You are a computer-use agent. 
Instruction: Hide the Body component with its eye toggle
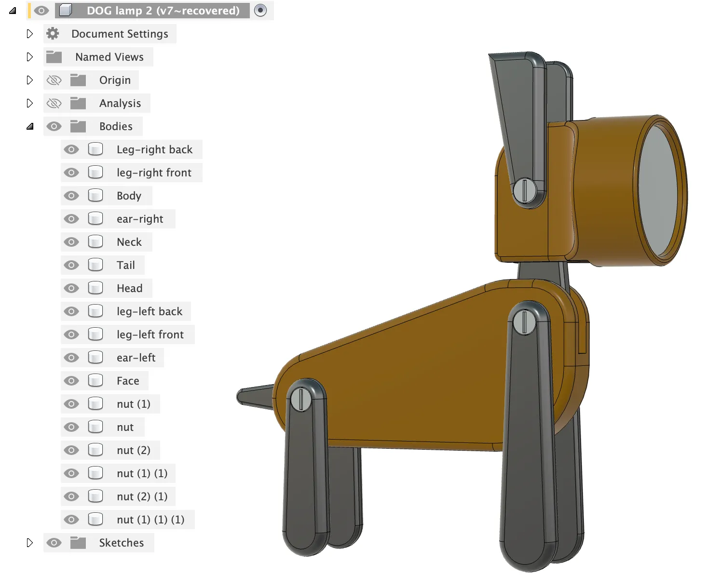[71, 195]
